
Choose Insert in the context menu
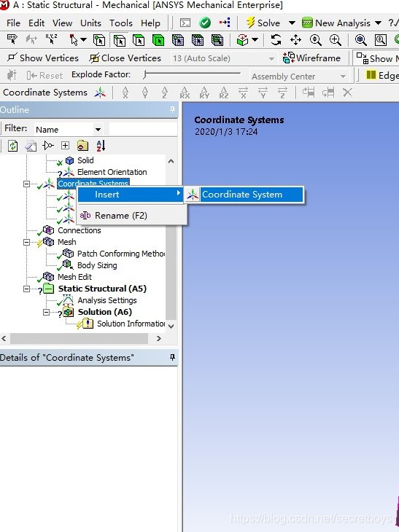click(131, 195)
